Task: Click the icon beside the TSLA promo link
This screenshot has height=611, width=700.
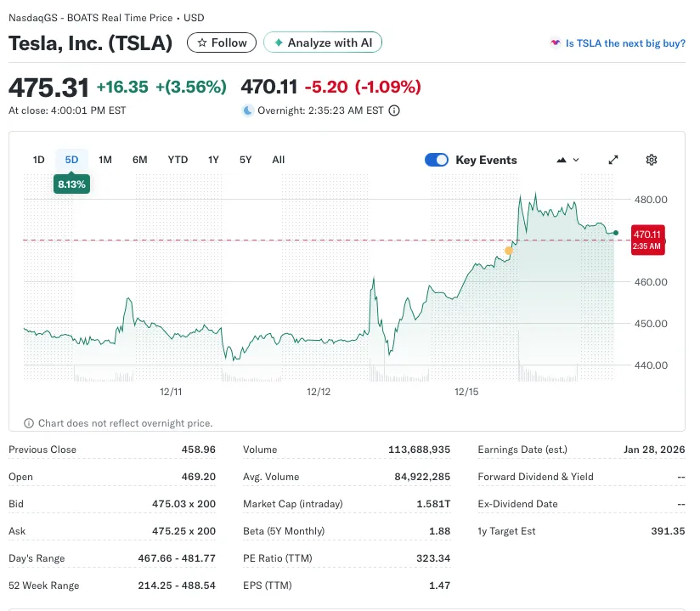Action: pyautogui.click(x=556, y=42)
